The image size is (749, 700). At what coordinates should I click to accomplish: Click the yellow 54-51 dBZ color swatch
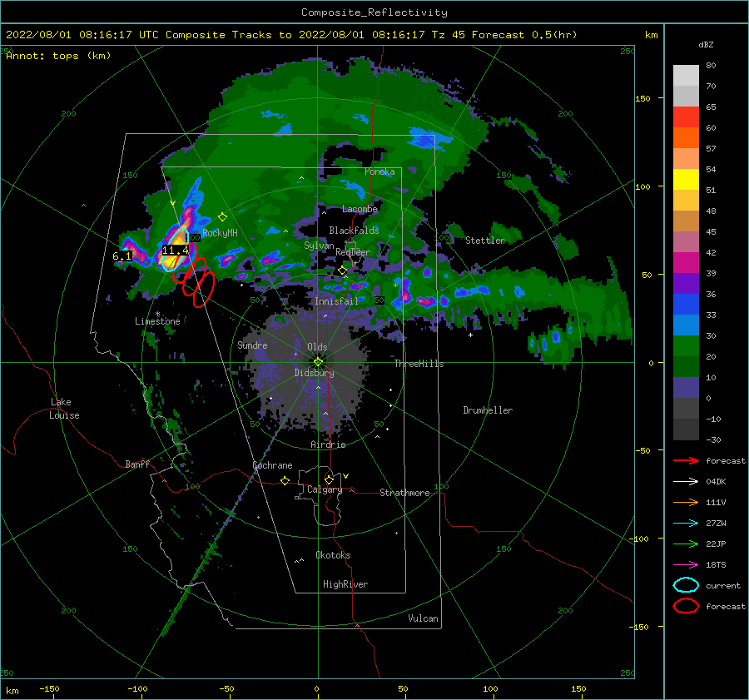[686, 179]
